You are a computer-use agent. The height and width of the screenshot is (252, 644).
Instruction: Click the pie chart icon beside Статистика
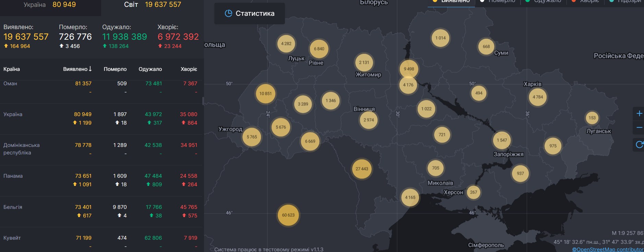click(228, 13)
